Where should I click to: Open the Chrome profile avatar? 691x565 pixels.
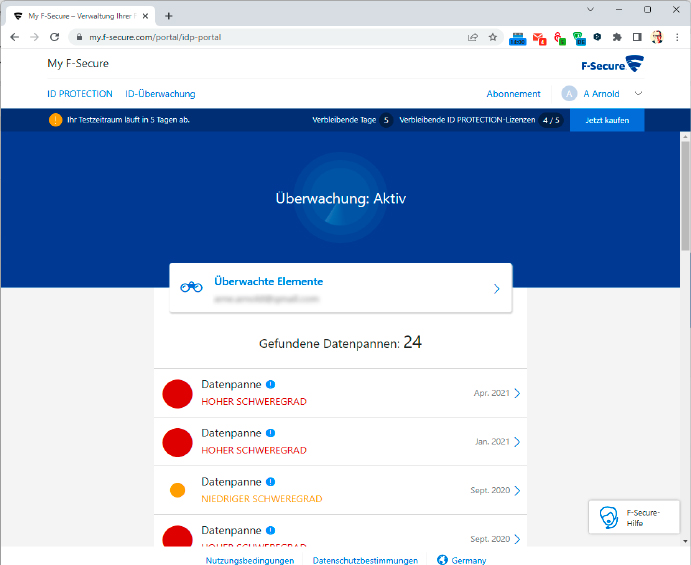[x=657, y=37]
